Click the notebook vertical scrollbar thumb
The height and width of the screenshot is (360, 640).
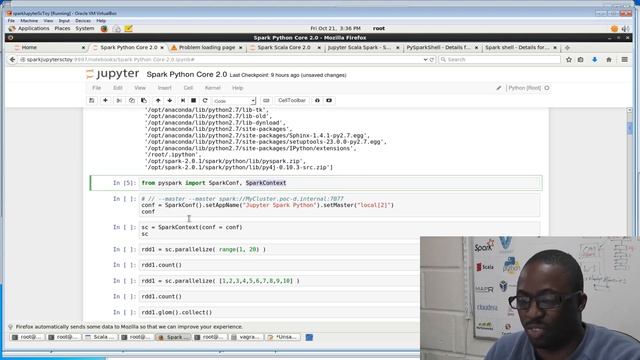click(x=629, y=128)
